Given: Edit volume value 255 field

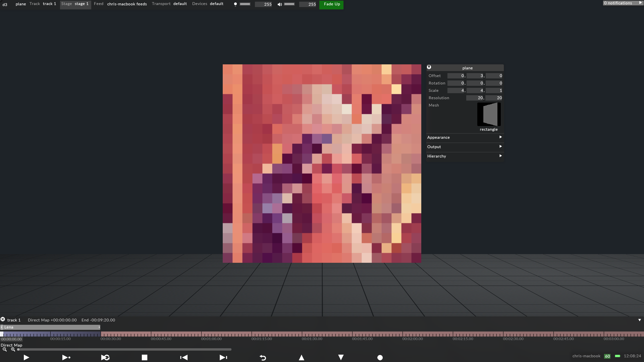Looking at the screenshot, I should point(308,4).
